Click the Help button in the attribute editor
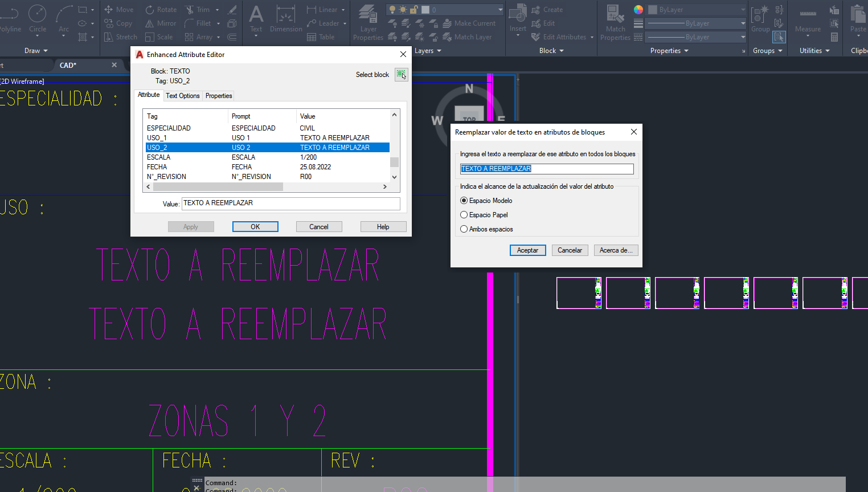Image resolution: width=868 pixels, height=492 pixels. [383, 226]
